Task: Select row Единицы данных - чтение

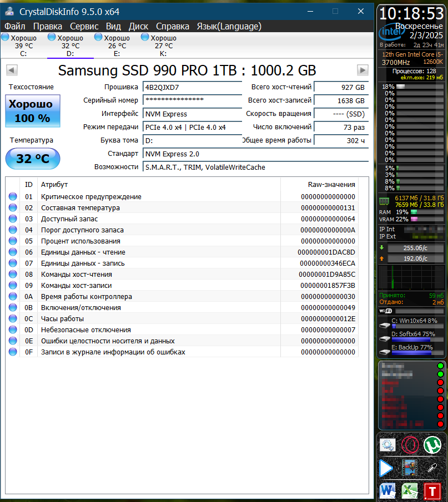Action: point(182,252)
